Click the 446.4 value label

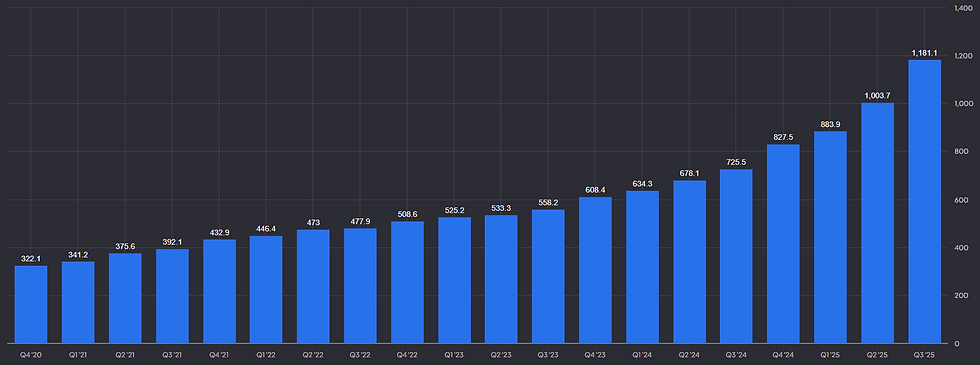point(266,229)
